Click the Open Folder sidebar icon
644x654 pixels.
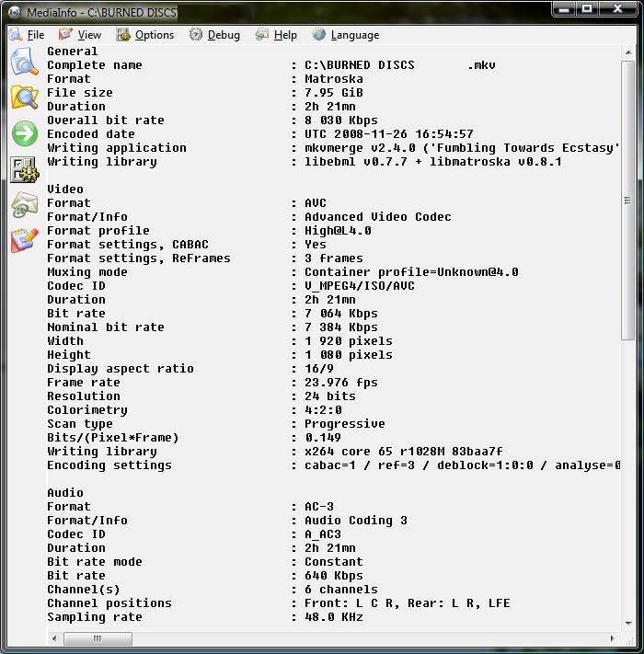coord(24,98)
